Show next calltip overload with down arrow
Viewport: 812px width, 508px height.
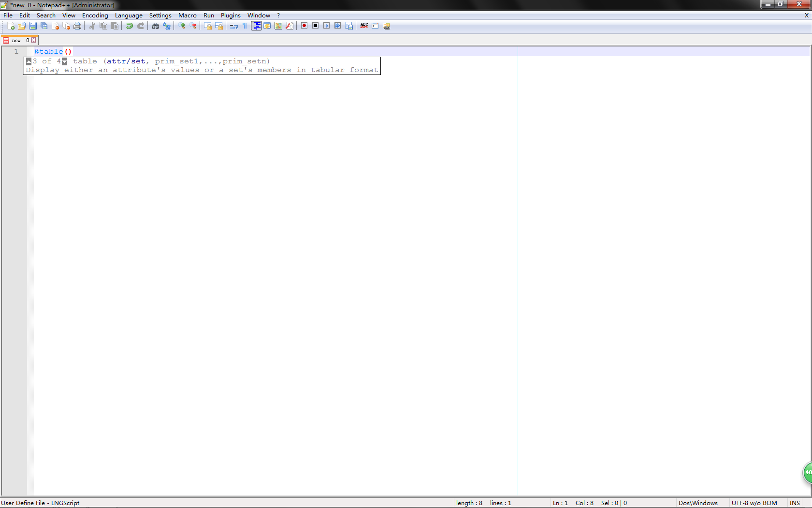pyautogui.click(x=64, y=61)
